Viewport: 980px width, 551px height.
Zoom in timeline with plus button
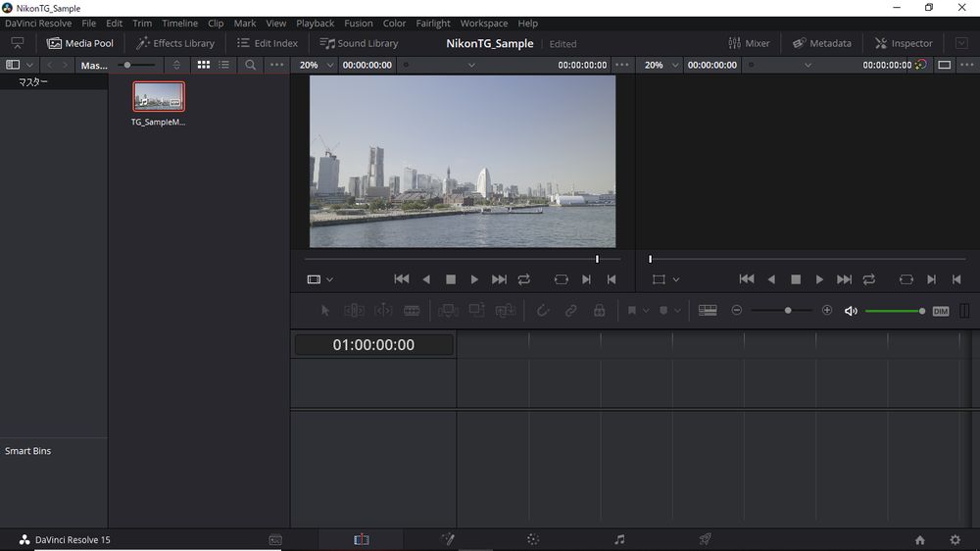[827, 310]
